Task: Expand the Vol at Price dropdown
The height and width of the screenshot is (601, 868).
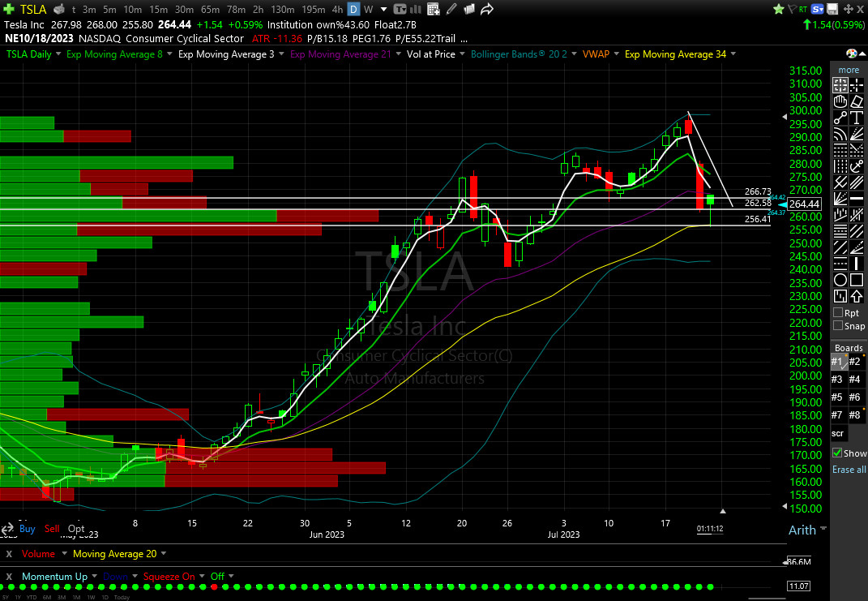Action: click(464, 54)
